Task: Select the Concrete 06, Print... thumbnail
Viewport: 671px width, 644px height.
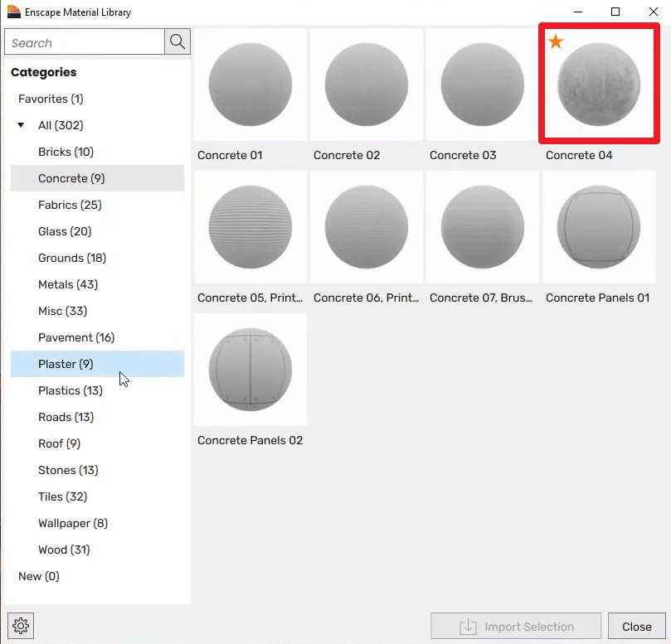Action: coord(367,227)
